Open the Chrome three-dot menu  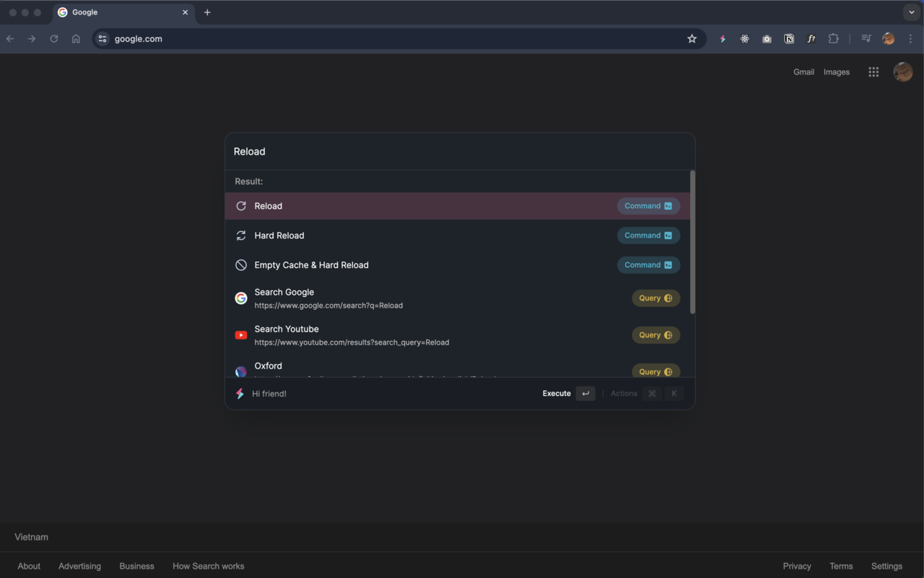point(910,39)
